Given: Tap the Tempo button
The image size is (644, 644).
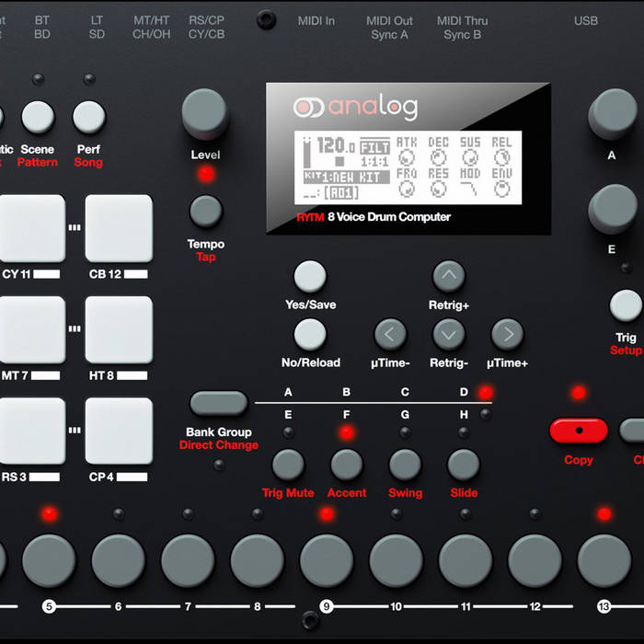Looking at the screenshot, I should point(205,212).
